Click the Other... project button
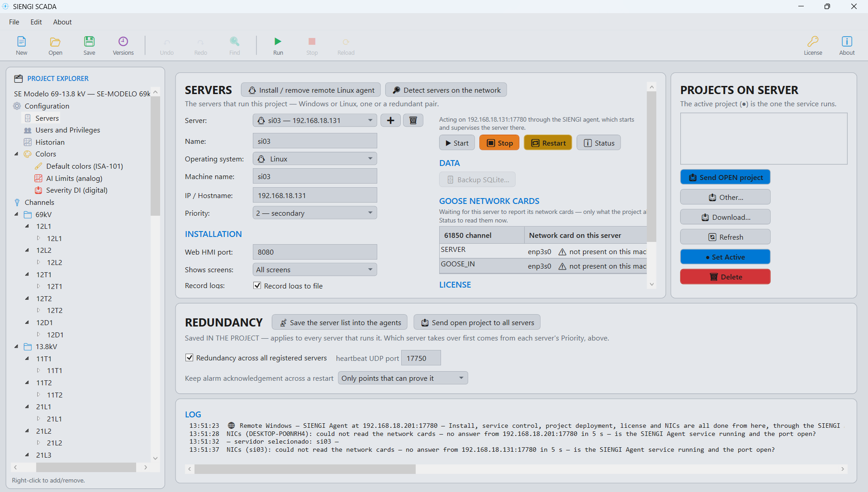868x492 pixels. (x=725, y=197)
